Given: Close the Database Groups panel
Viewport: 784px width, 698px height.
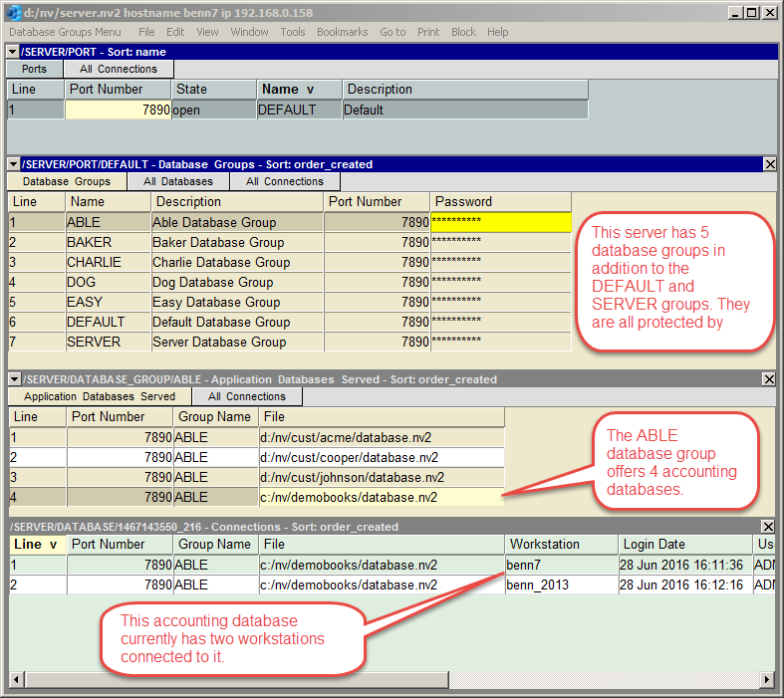Looking at the screenshot, I should [769, 164].
